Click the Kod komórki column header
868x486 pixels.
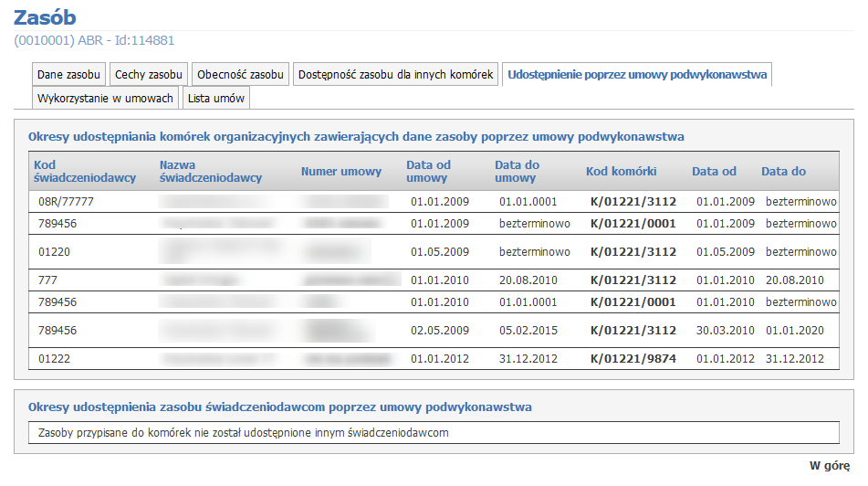pos(621,172)
